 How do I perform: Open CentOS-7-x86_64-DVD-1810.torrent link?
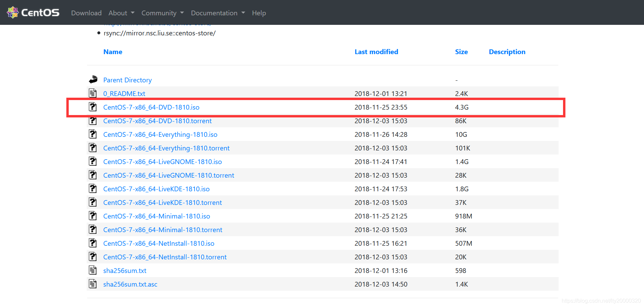[x=158, y=121]
